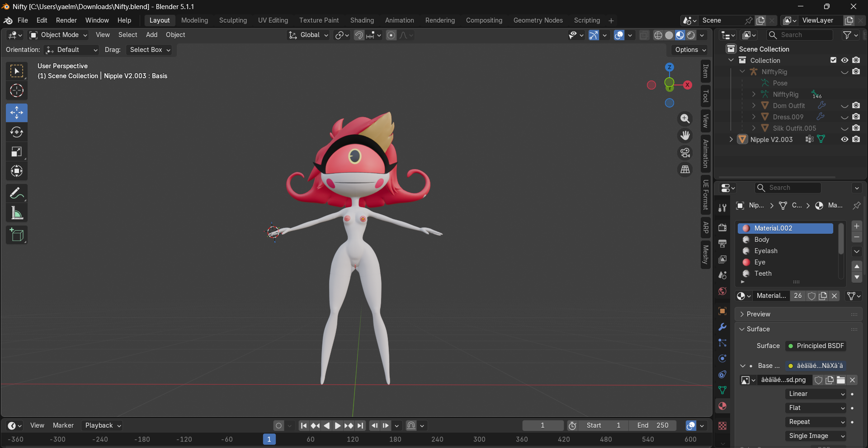Select the Scale tool
The height and width of the screenshot is (448, 868).
point(17,151)
